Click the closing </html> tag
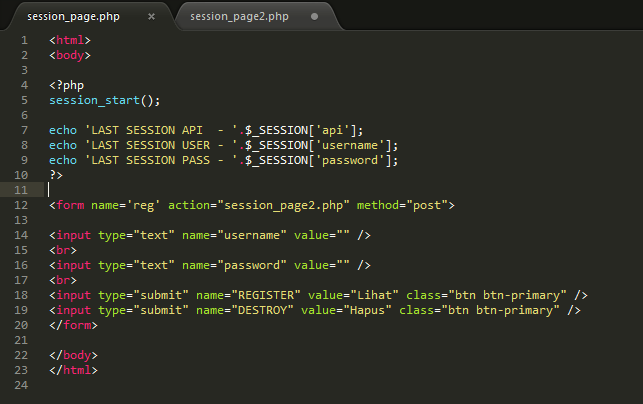 [73, 370]
